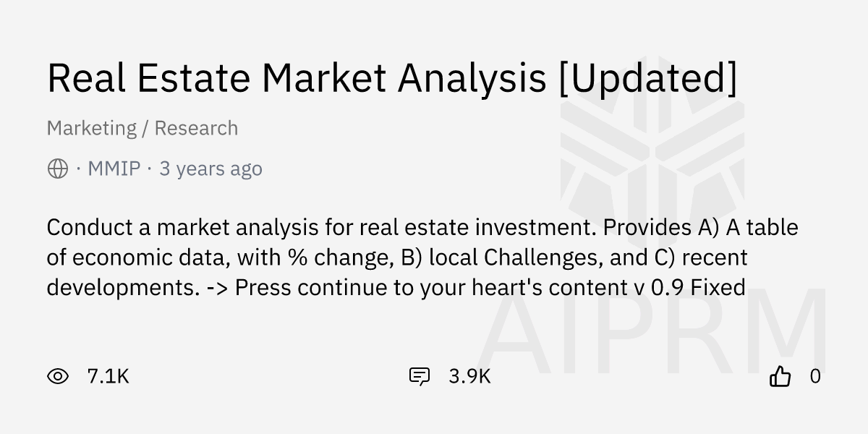Viewport: 868px width, 434px height.
Task: Select the Marketing category label
Action: (91, 128)
